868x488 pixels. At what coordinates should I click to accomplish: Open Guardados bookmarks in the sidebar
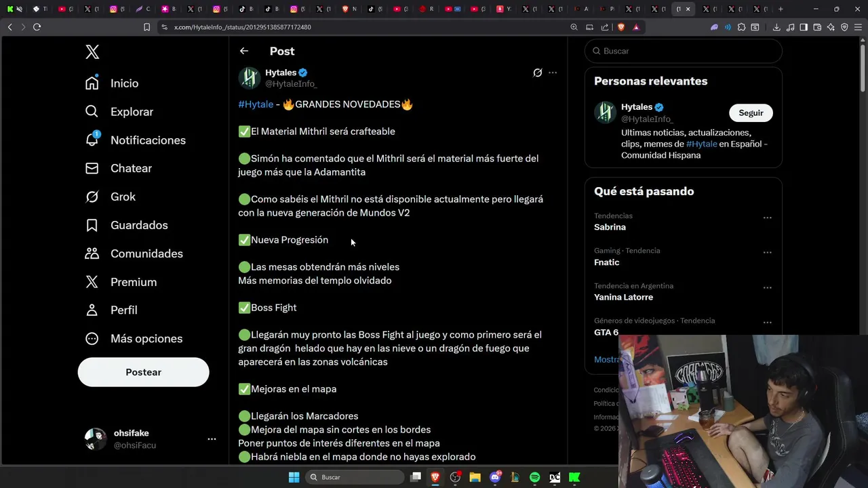click(x=126, y=225)
